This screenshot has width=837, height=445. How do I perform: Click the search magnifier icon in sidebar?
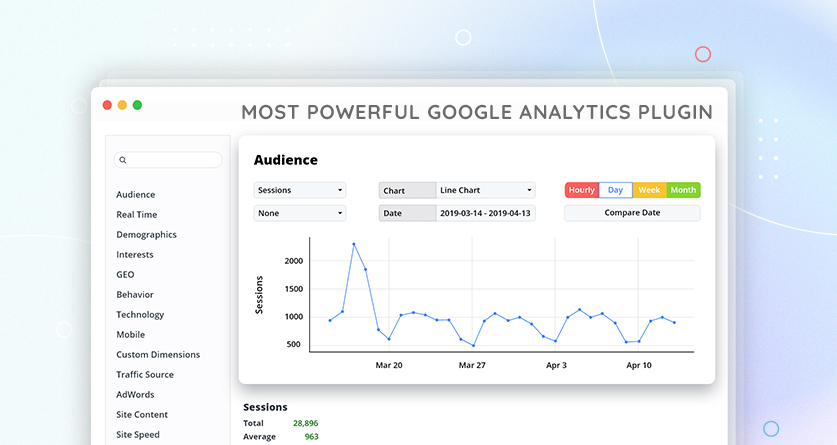[x=123, y=160]
